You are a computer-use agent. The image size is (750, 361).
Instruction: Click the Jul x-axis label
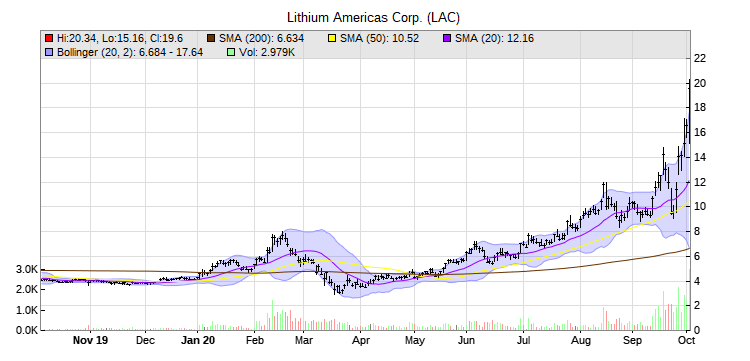(x=524, y=340)
